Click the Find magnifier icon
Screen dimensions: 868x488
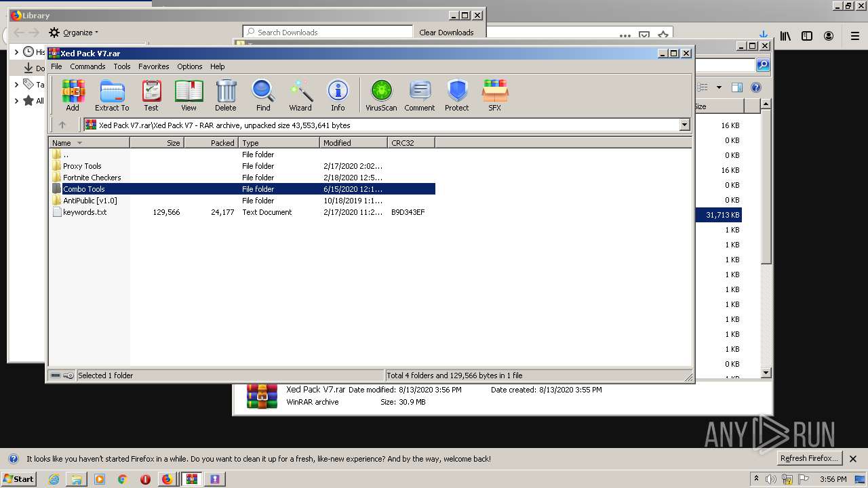coord(263,95)
